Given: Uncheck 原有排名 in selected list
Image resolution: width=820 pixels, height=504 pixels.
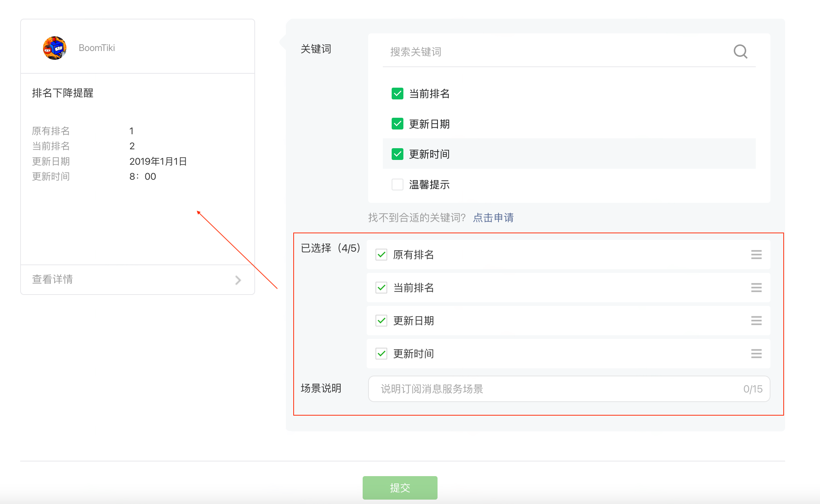Looking at the screenshot, I should point(381,255).
